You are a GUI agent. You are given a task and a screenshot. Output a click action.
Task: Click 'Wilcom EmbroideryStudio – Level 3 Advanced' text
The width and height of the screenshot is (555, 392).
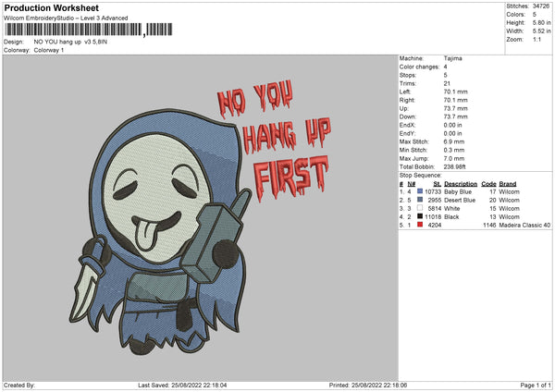pos(66,18)
